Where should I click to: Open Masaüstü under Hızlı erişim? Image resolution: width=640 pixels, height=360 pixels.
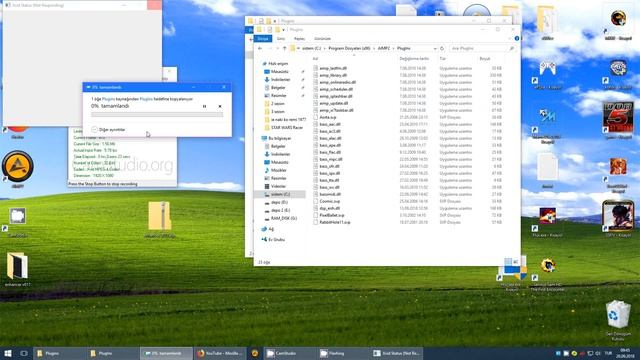pos(280,72)
